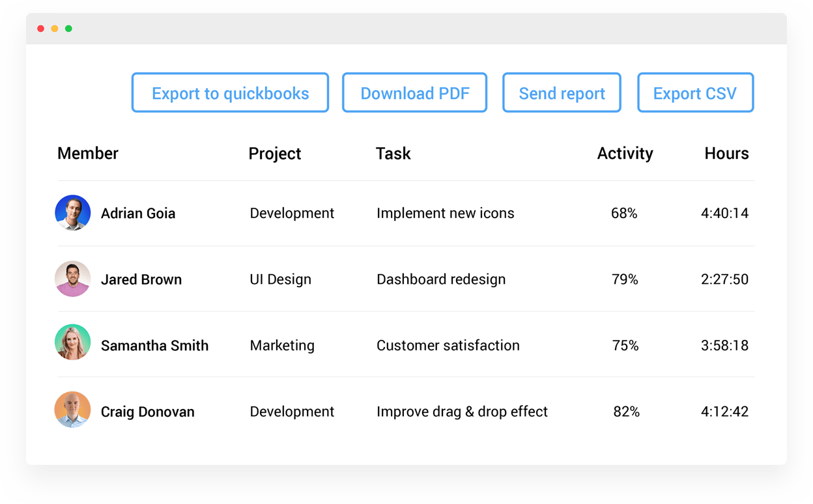Sort by the Activity column header
This screenshot has width=813, height=504.
point(625,154)
